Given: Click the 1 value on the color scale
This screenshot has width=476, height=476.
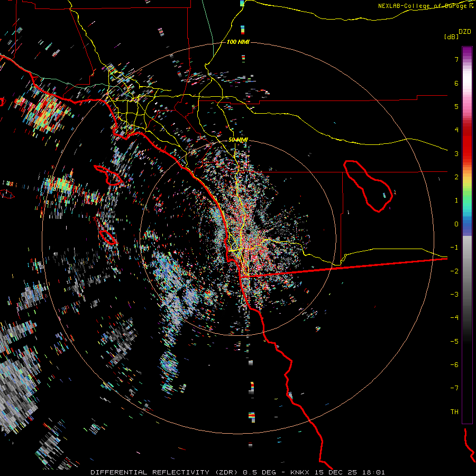Looking at the screenshot, I should click(x=456, y=200).
